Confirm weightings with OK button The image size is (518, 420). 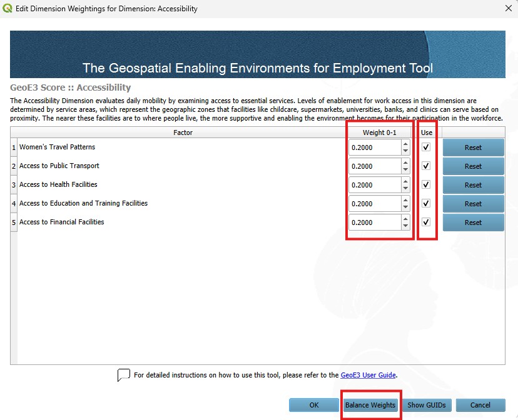[x=314, y=405]
